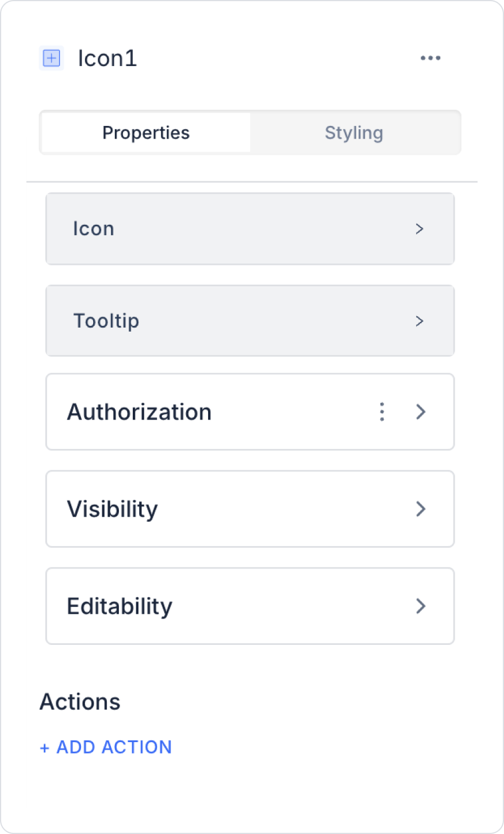
Task: Click the Visibility section title
Action: click(x=112, y=509)
